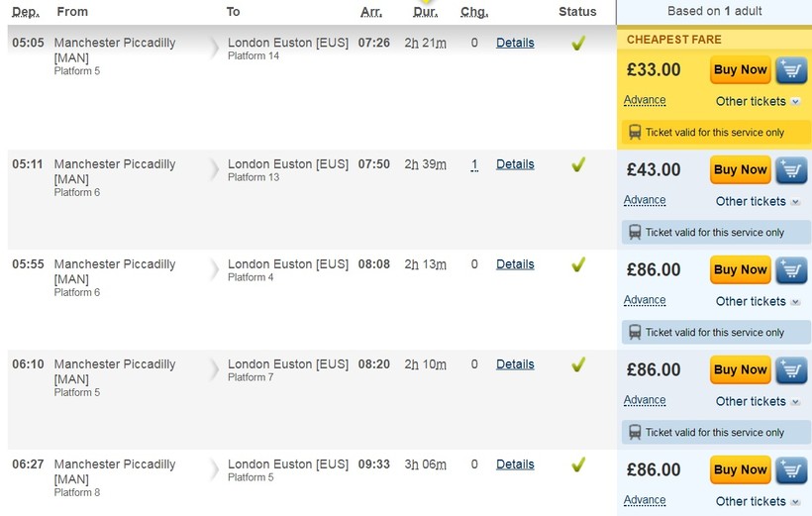This screenshot has height=516, width=812.
Task: Click basket icon for 06:10 train
Action: tap(791, 370)
